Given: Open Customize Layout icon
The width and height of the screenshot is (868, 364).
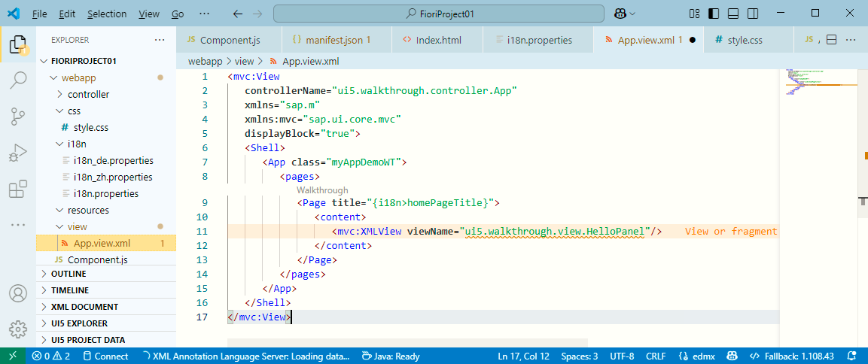Looking at the screenshot, I should coord(694,14).
